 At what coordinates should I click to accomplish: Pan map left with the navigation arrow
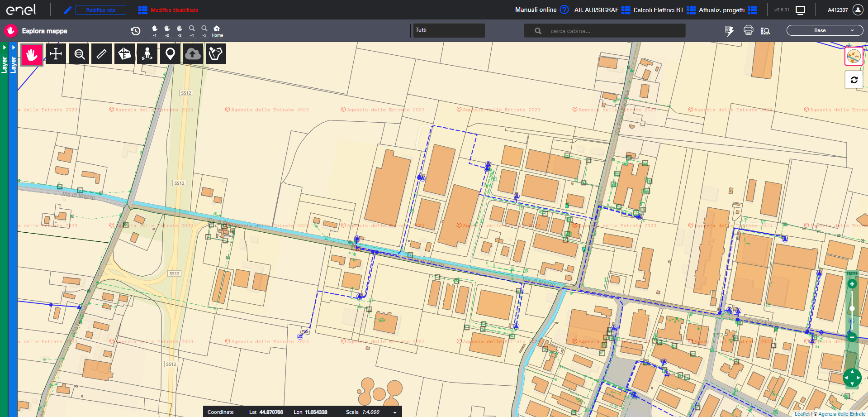pos(846,378)
